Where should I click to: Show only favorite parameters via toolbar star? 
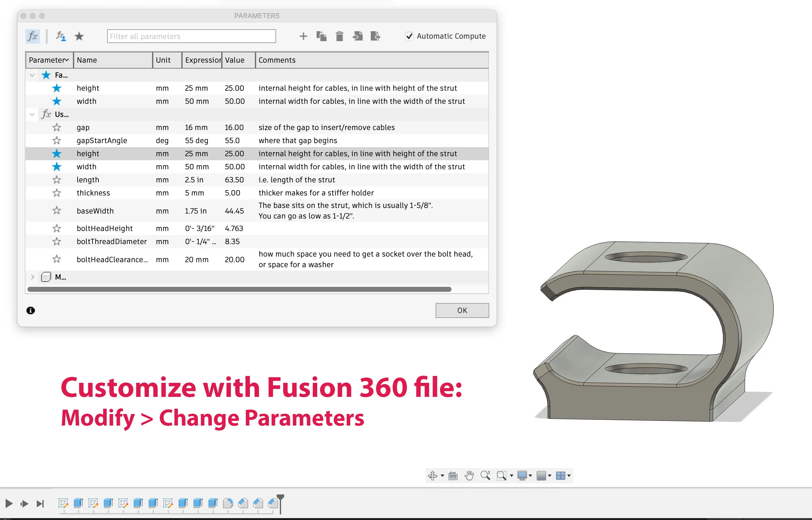(x=79, y=36)
